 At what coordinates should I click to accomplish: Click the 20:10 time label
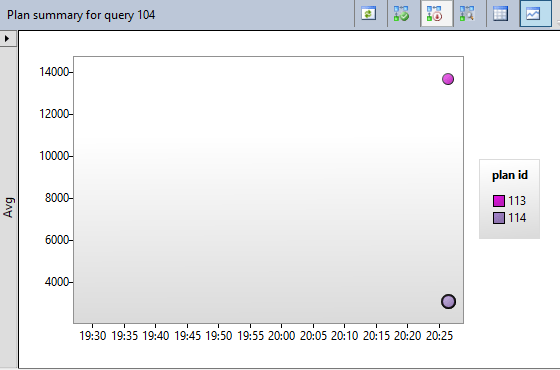[345, 336]
